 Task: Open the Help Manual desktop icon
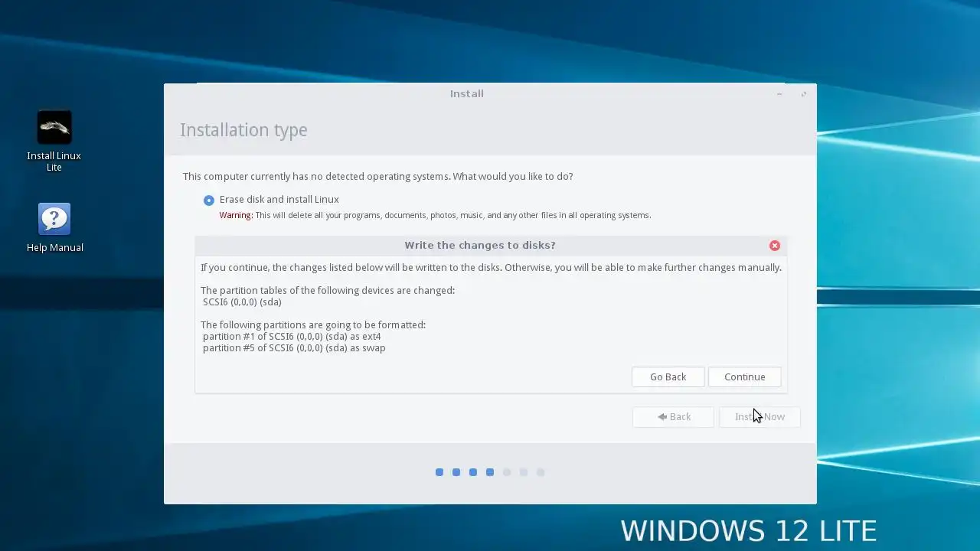[x=54, y=228]
